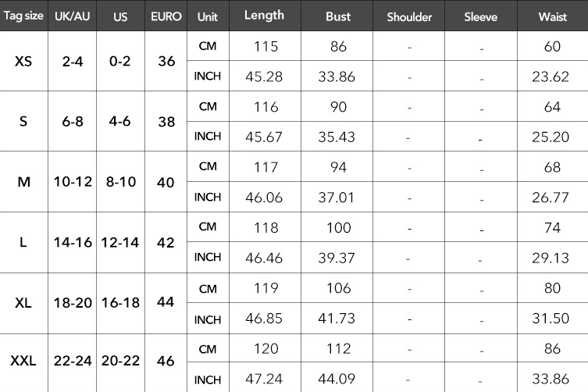588x392 pixels.
Task: Click the Bust column header
Action: pos(337,16)
